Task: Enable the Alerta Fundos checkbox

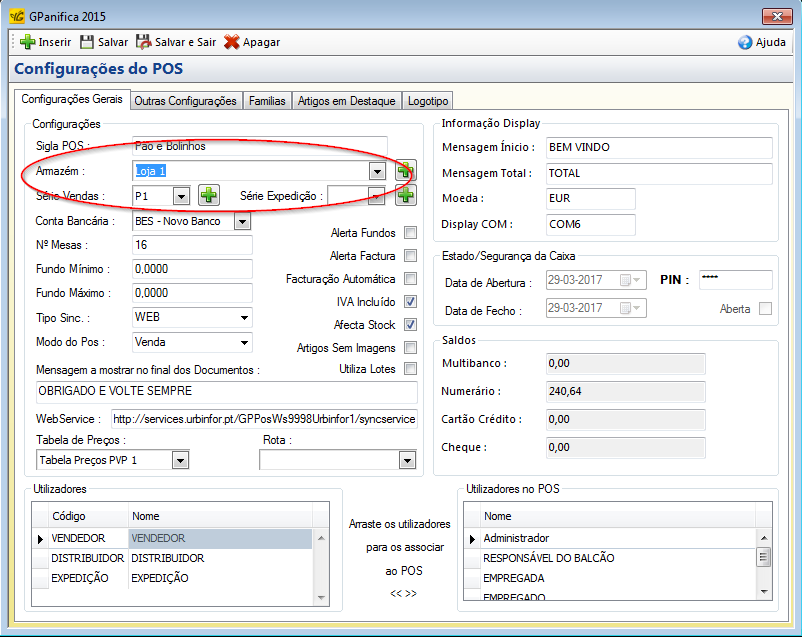Action: 410,233
